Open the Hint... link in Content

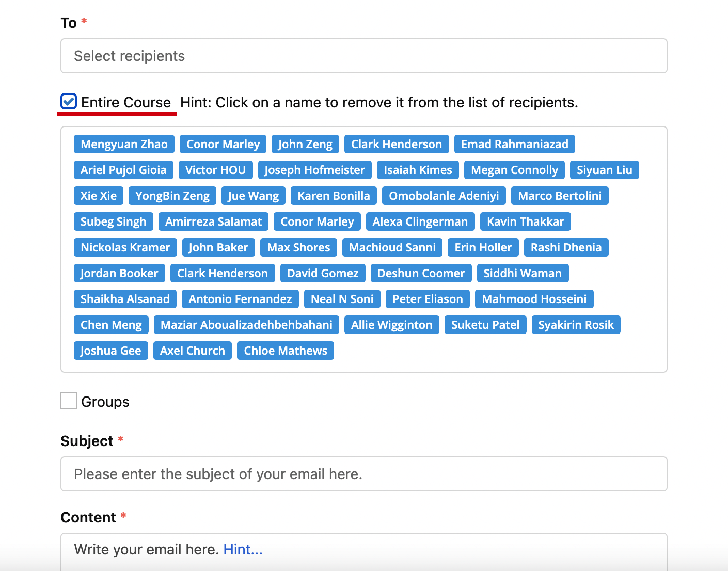pos(243,549)
